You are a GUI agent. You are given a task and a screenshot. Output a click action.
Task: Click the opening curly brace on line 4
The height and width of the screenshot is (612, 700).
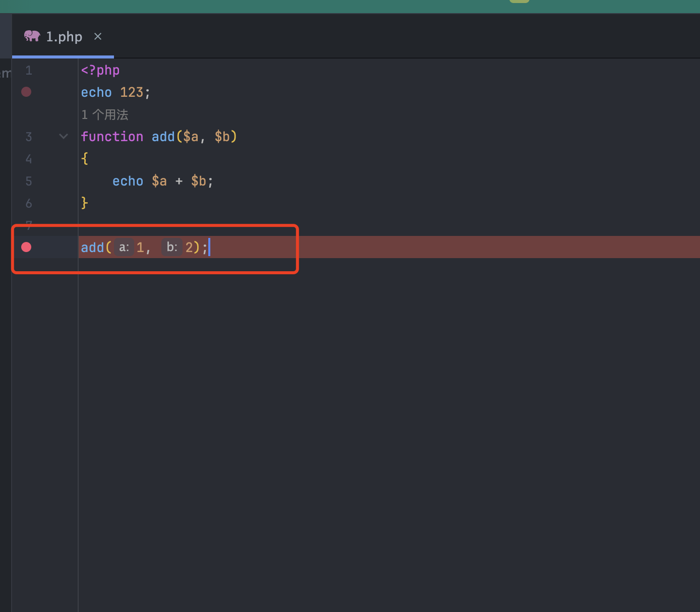(x=85, y=159)
